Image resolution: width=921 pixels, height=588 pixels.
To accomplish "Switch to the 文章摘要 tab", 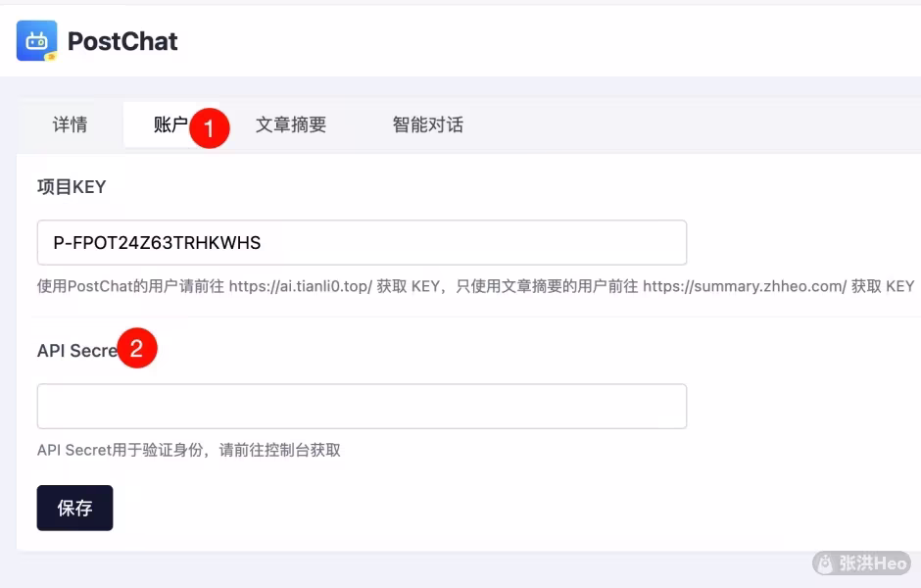I will click(x=291, y=124).
